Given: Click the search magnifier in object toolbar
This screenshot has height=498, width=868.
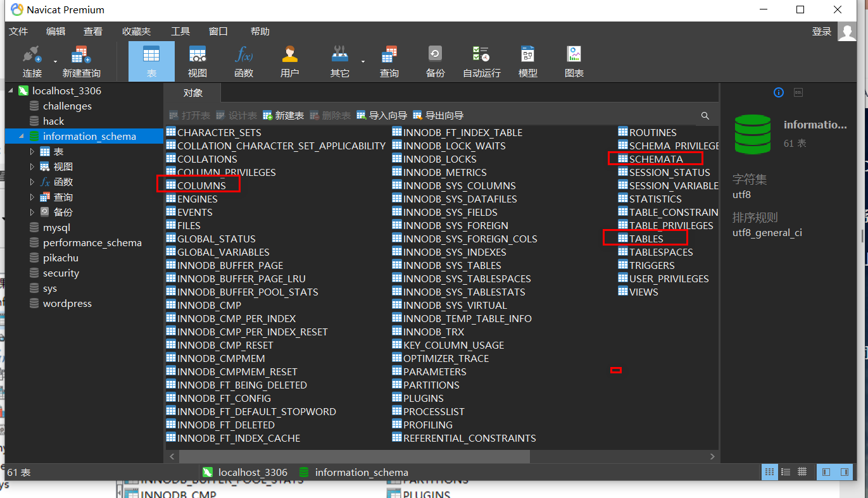Looking at the screenshot, I should point(705,116).
